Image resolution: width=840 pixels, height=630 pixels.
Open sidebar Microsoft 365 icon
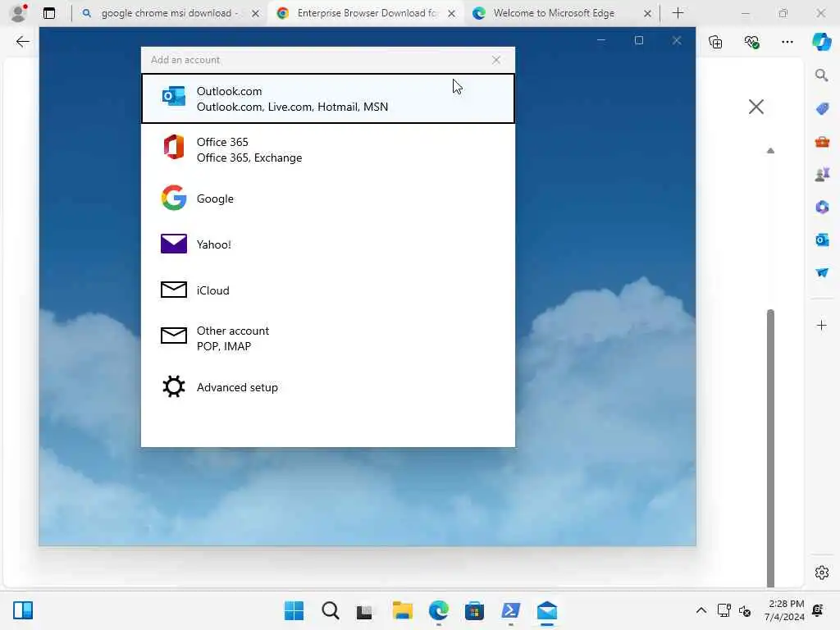[822, 207]
